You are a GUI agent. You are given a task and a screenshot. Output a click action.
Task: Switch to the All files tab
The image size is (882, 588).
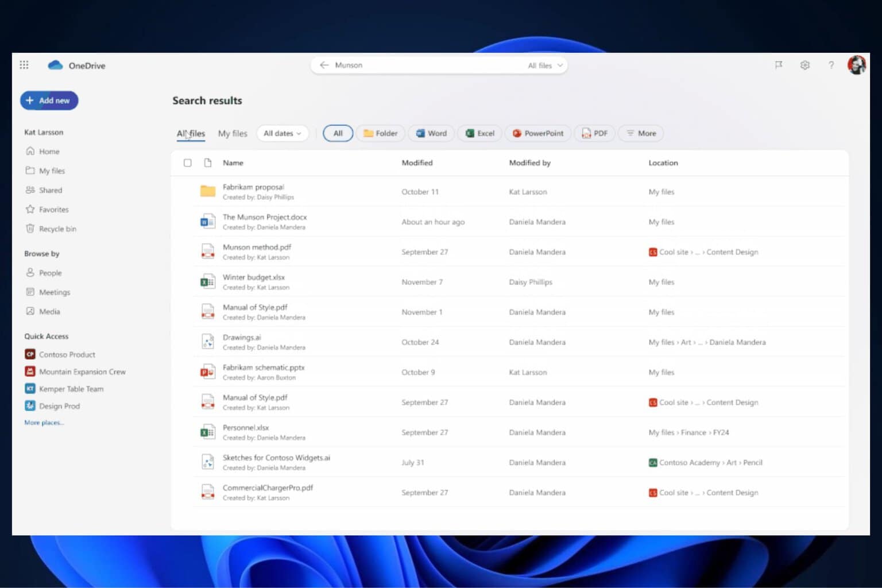(191, 133)
